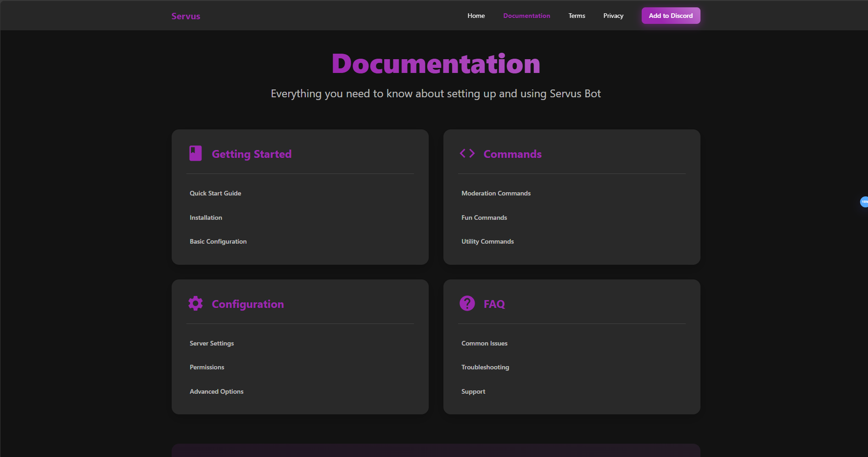Open Basic Configuration link
Image resolution: width=868 pixels, height=457 pixels.
[218, 241]
